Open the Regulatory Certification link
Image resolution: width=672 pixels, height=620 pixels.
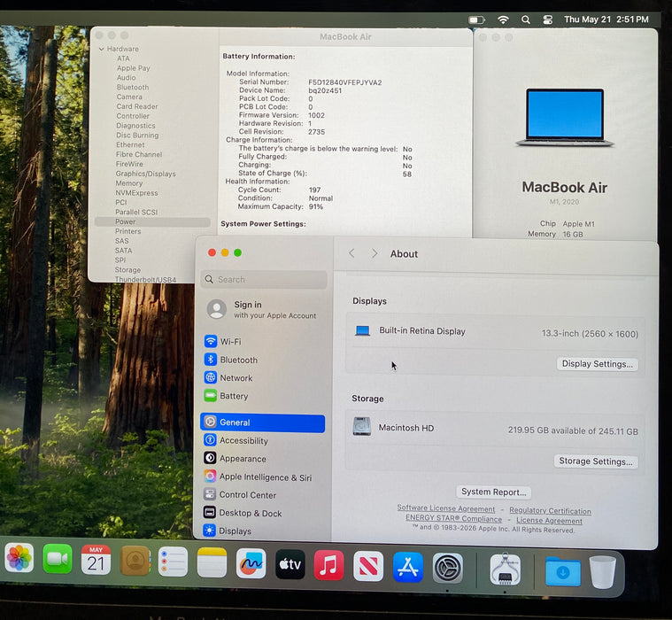[x=550, y=511]
